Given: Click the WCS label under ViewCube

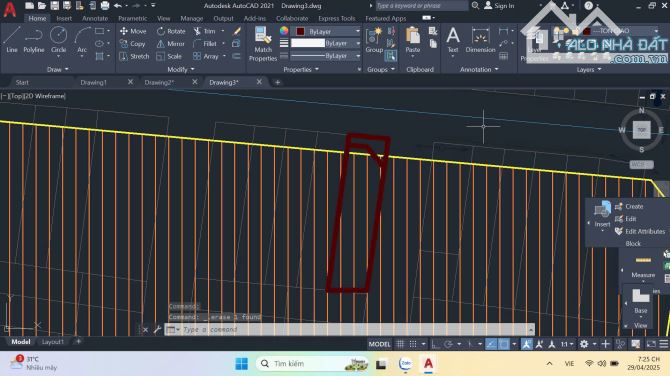Looking at the screenshot, I should (641, 164).
